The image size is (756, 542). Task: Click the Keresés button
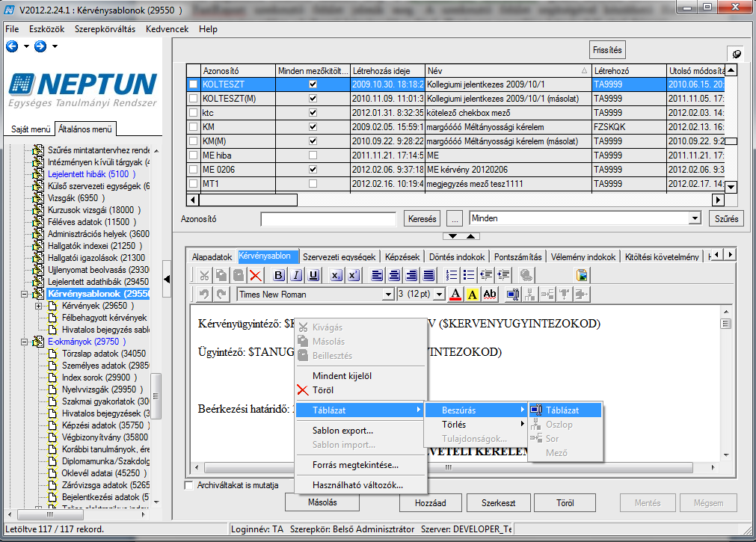pos(422,219)
